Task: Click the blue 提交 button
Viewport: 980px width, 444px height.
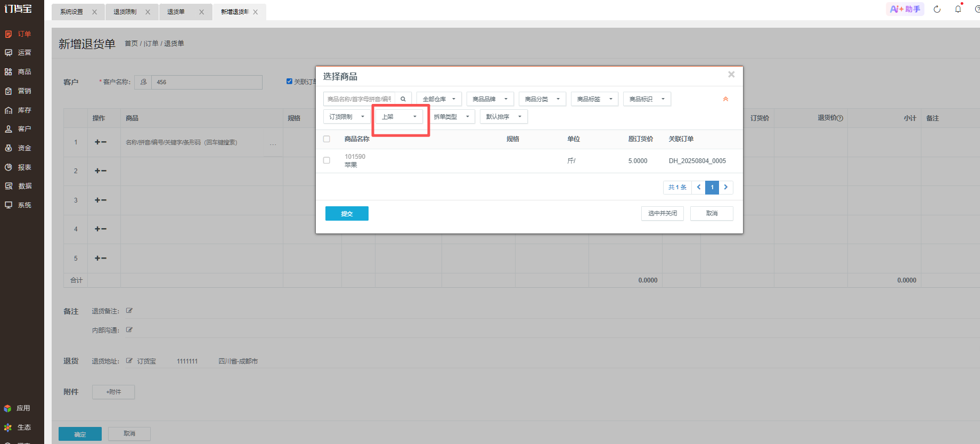Action: click(347, 214)
